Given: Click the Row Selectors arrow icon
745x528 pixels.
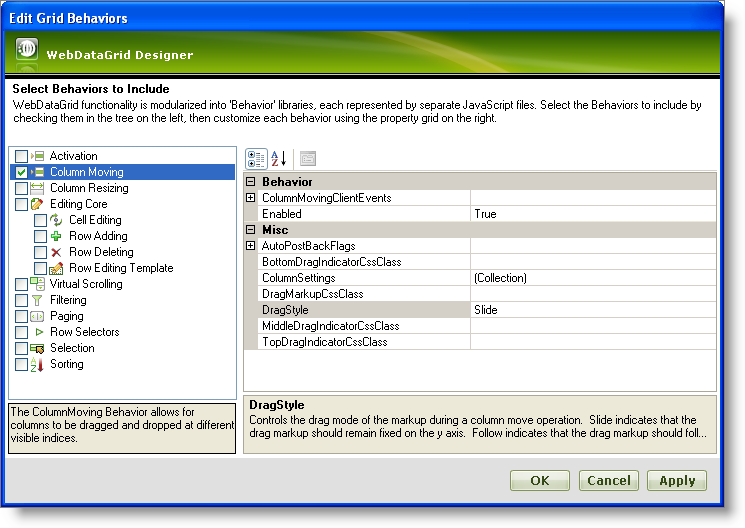Looking at the screenshot, I should coord(38,332).
